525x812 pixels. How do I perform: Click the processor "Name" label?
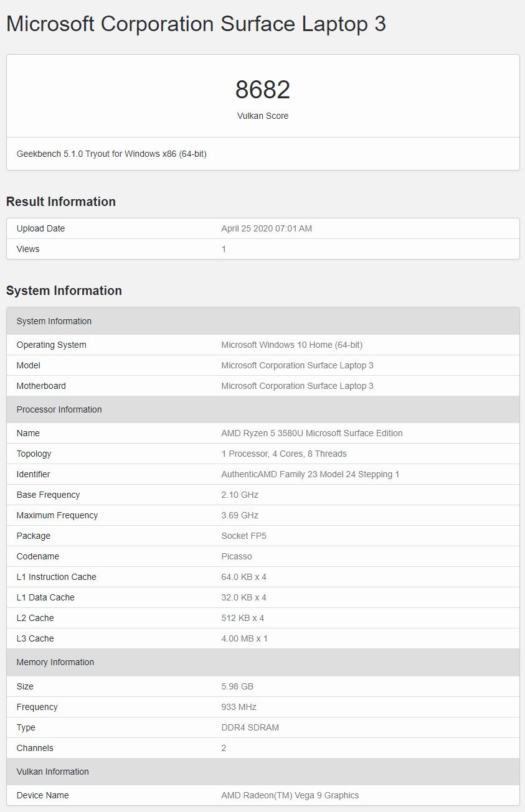28,433
